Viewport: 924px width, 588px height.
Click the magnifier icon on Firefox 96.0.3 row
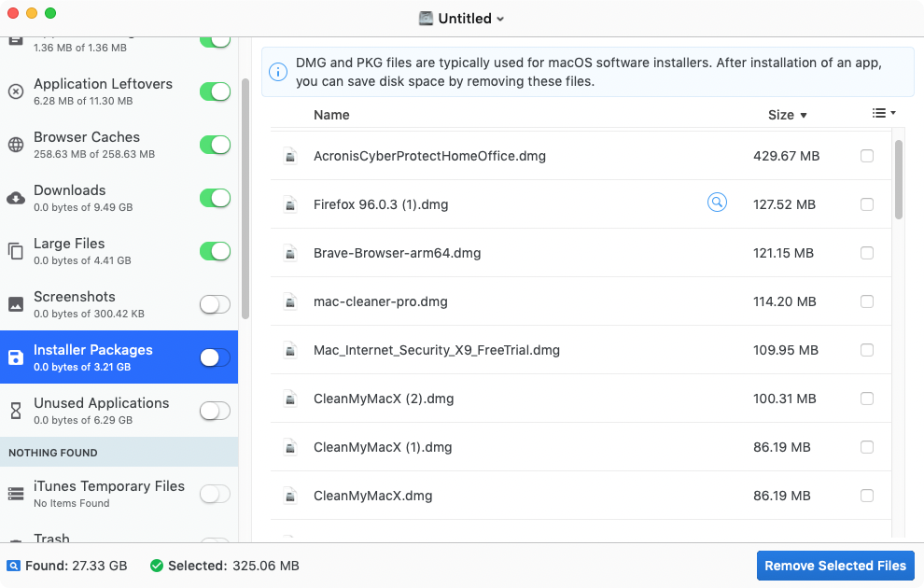pyautogui.click(x=717, y=203)
